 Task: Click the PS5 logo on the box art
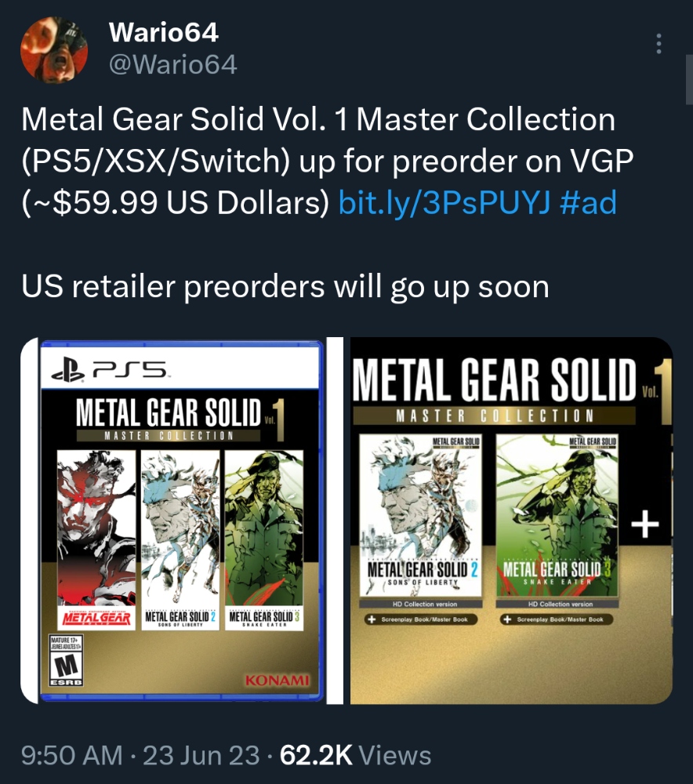click(x=111, y=370)
